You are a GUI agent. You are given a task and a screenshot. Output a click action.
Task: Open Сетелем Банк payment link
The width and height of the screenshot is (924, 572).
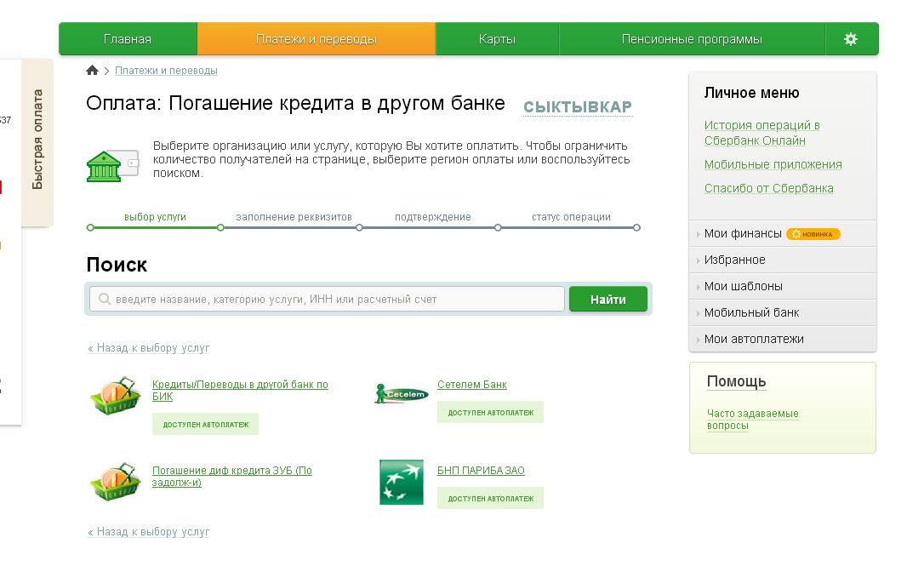click(472, 385)
